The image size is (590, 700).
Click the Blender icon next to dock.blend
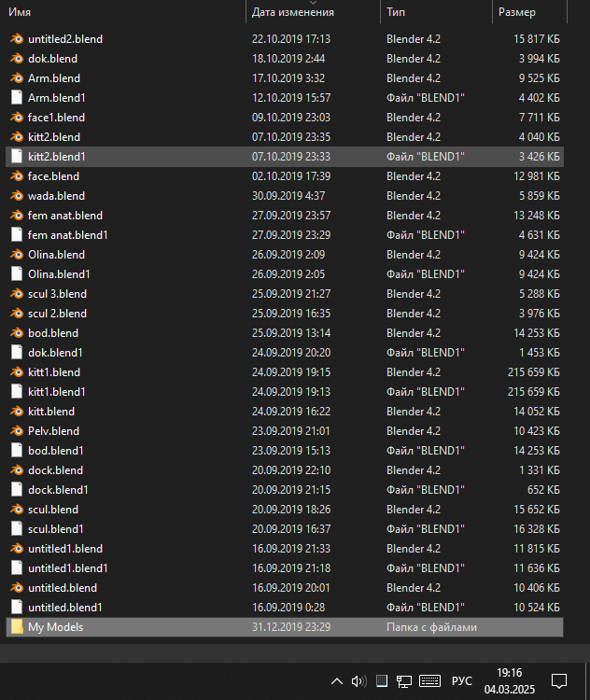(x=17, y=470)
